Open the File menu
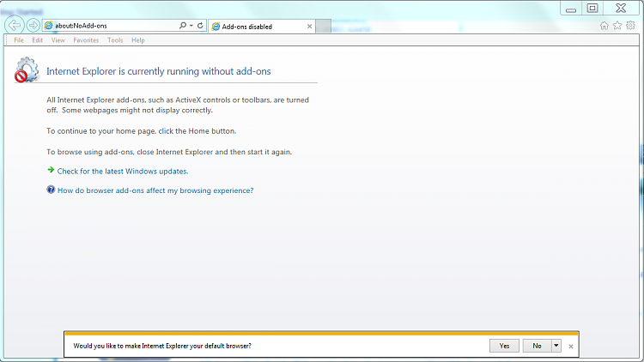The width and height of the screenshot is (644, 362). coord(19,40)
